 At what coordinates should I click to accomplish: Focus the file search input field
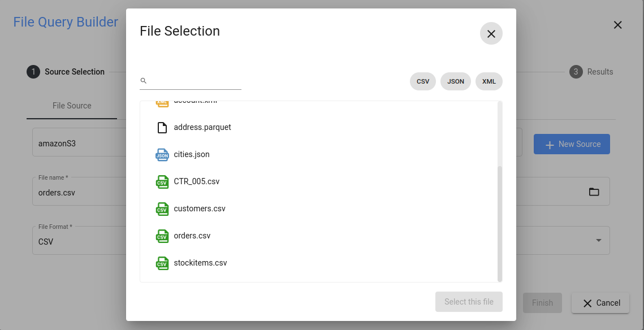pos(195,81)
